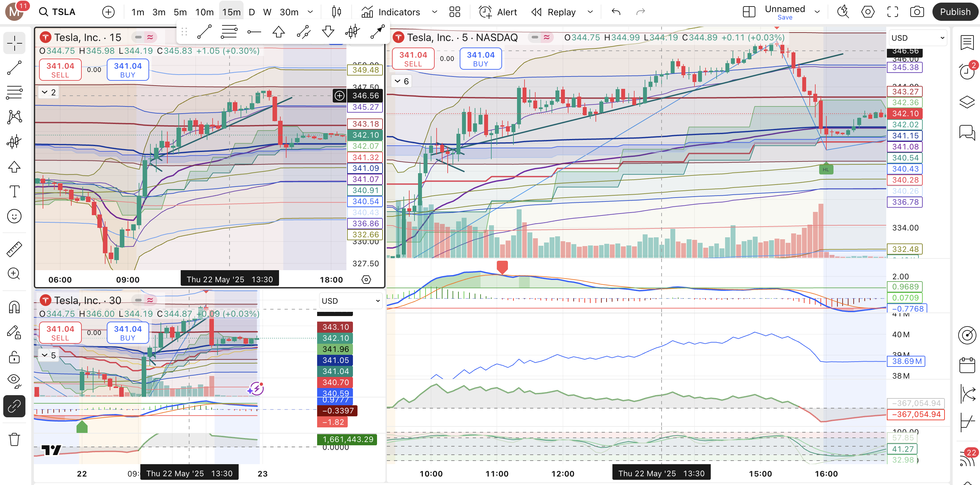
Task: Toggle stay in drawing mode
Action: pos(14,332)
